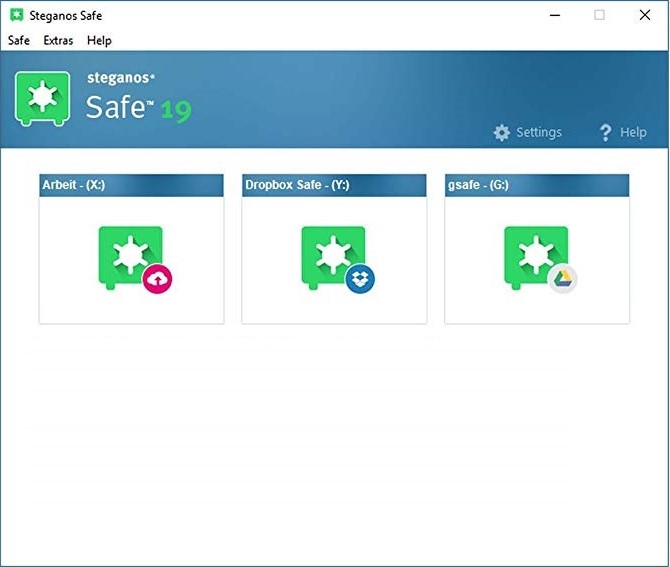Open the Extras menu

58,41
